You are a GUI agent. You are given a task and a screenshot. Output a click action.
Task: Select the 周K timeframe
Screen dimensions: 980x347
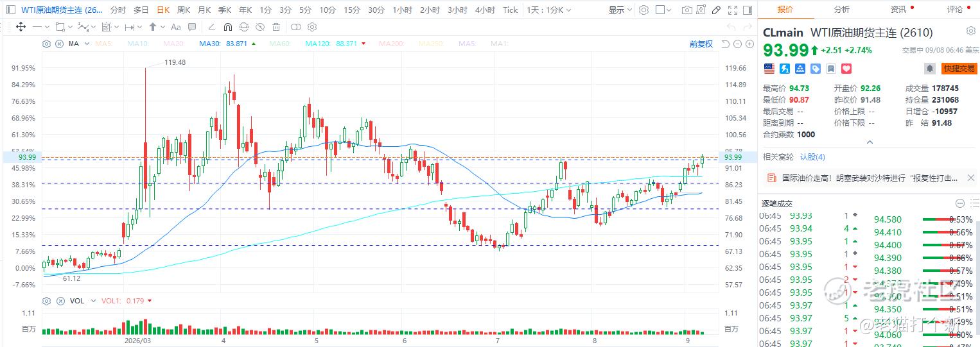pos(184,10)
